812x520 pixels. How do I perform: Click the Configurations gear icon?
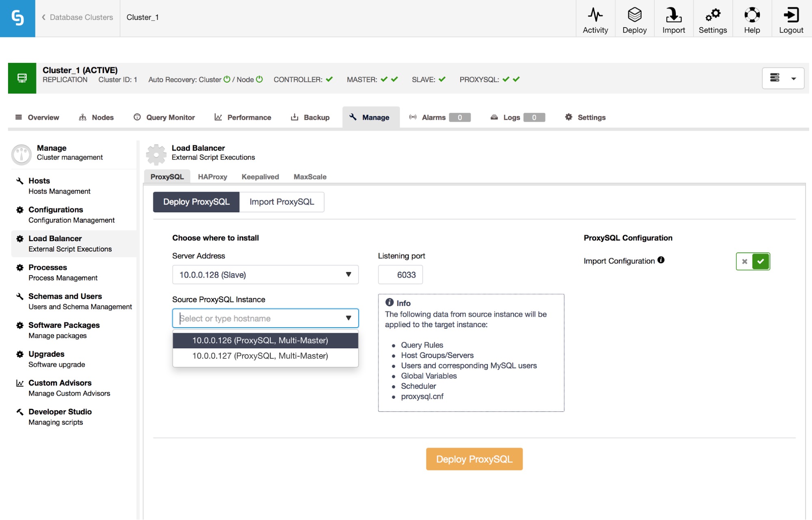pyautogui.click(x=19, y=209)
